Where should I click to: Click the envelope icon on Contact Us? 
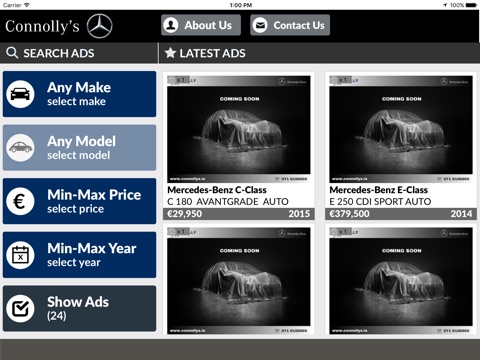click(260, 25)
